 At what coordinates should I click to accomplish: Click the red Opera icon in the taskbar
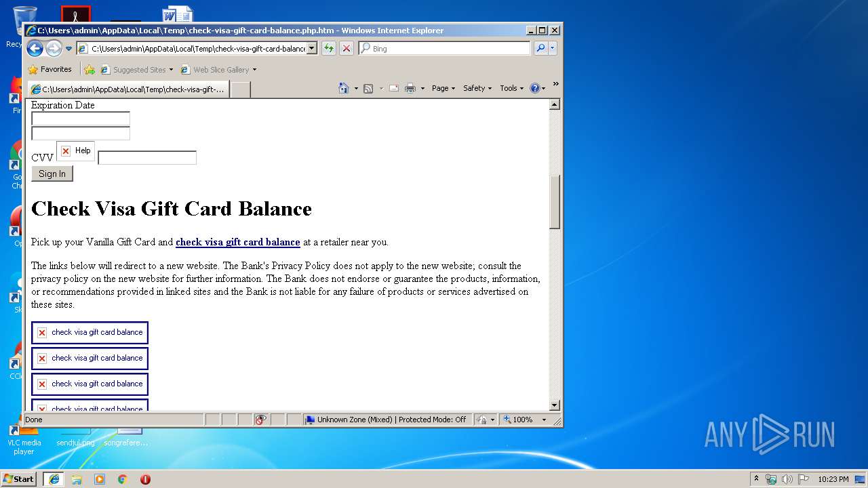[145, 479]
